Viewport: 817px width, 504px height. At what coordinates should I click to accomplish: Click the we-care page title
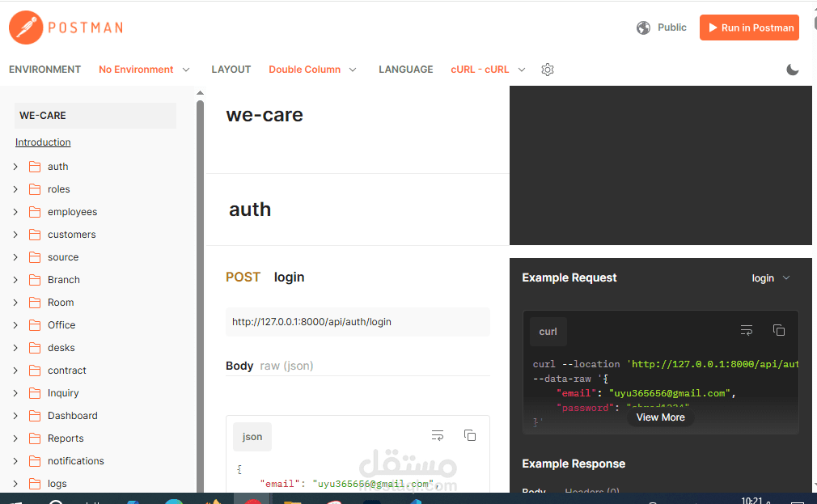click(265, 115)
